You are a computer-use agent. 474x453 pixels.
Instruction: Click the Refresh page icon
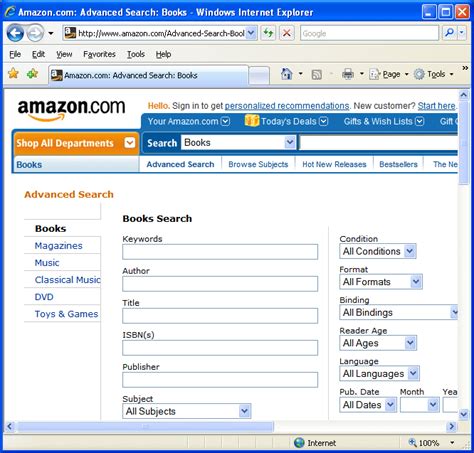[x=268, y=33]
